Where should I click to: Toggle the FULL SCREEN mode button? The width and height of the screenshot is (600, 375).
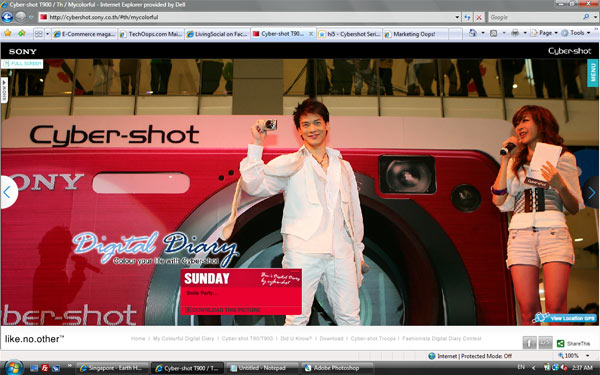point(23,64)
